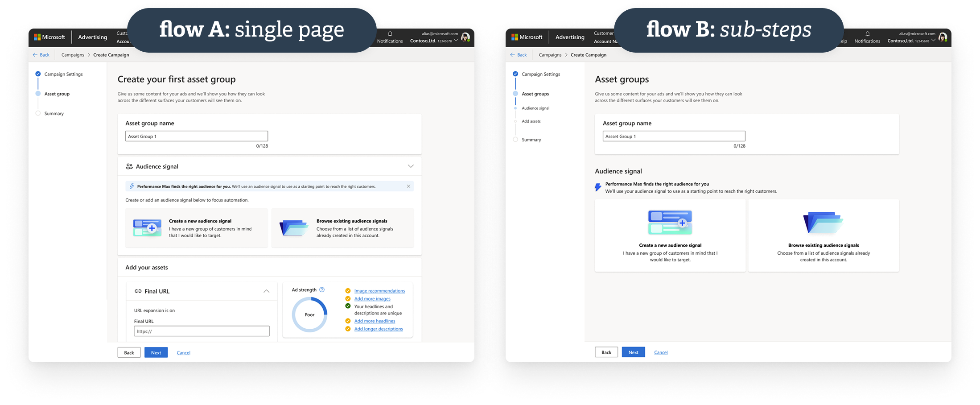Open Add longer descriptions link
The width and height of the screenshot is (980, 405).
tap(379, 329)
